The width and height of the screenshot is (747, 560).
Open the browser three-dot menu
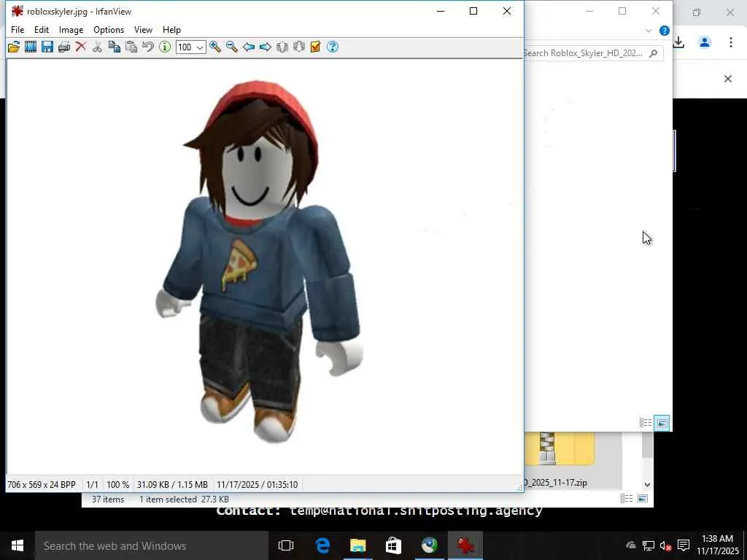[x=731, y=42]
